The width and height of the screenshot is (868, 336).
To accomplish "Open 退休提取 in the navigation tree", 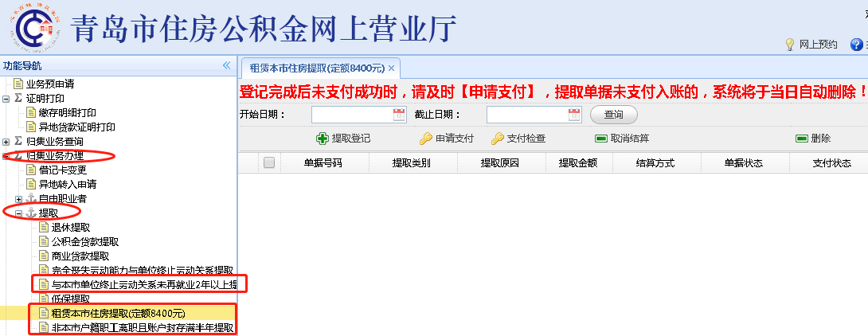I will point(70,227).
